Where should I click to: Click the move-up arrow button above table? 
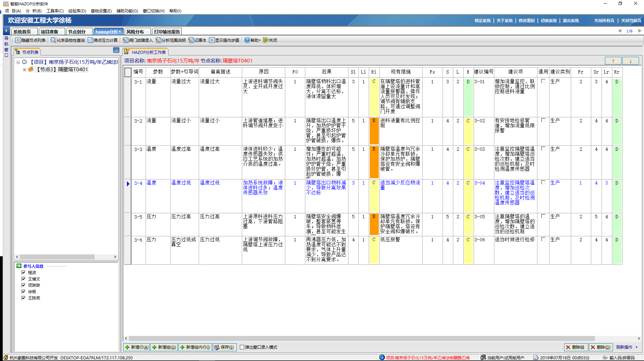pyautogui.click(x=613, y=61)
